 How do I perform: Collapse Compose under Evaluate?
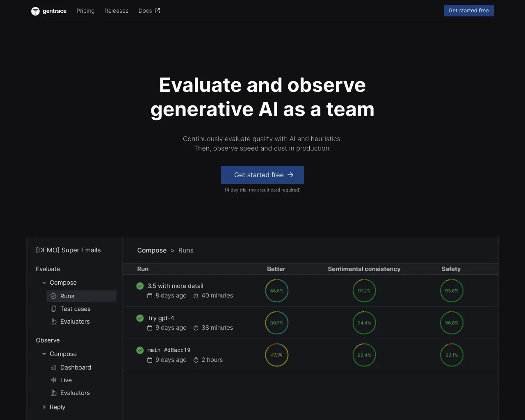coord(44,283)
